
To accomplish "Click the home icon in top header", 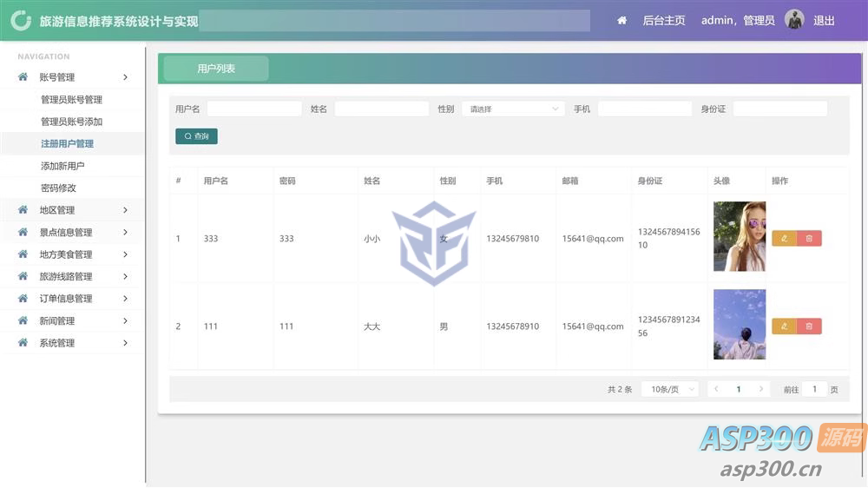I will [x=621, y=21].
